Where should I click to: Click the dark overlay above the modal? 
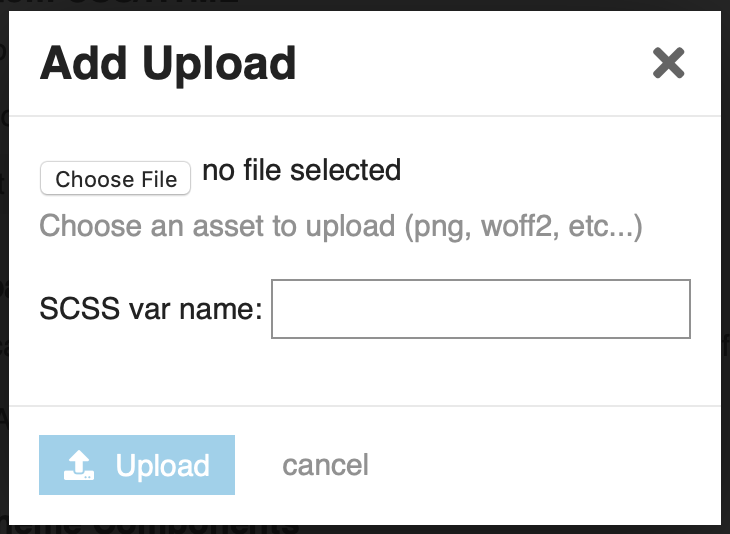(365, 5)
